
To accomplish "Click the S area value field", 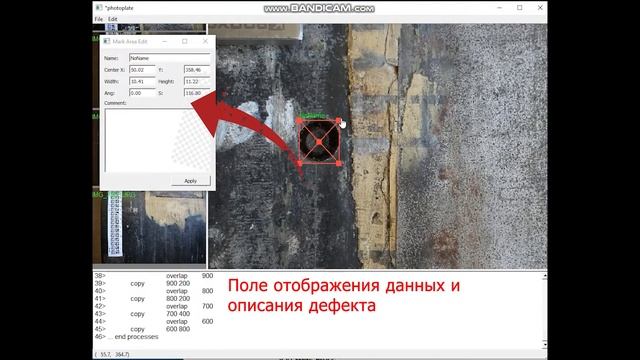I will click(x=197, y=93).
